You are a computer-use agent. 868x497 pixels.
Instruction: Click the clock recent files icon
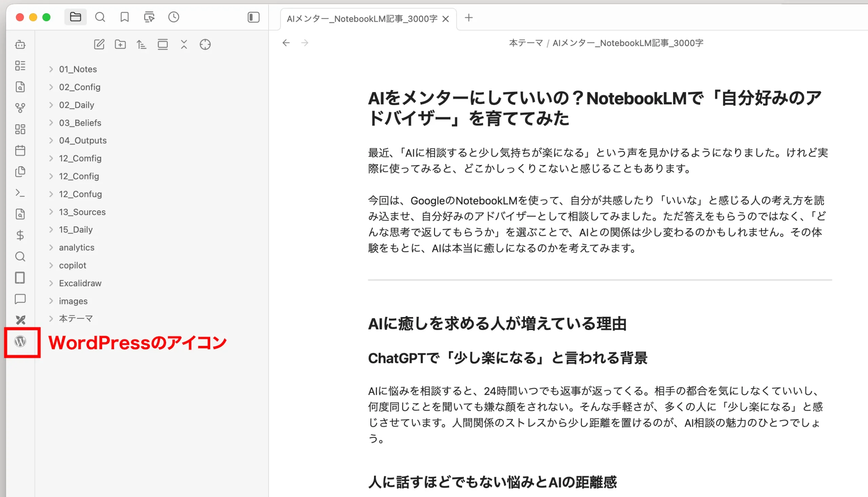click(x=174, y=17)
